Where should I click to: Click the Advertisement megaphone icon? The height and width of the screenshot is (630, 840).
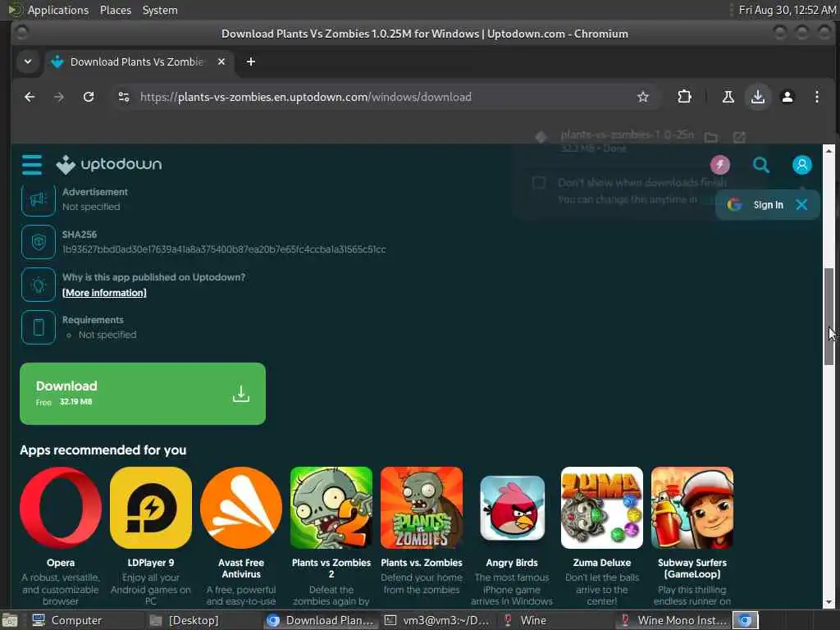39,199
